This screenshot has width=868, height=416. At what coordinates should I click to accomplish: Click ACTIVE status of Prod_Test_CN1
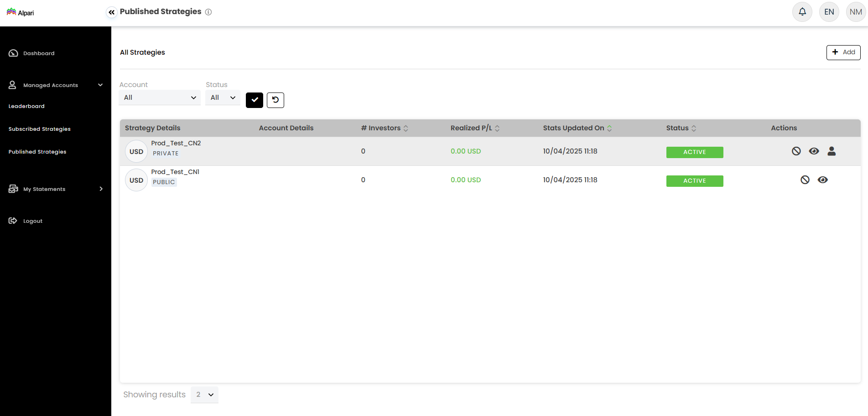click(695, 181)
